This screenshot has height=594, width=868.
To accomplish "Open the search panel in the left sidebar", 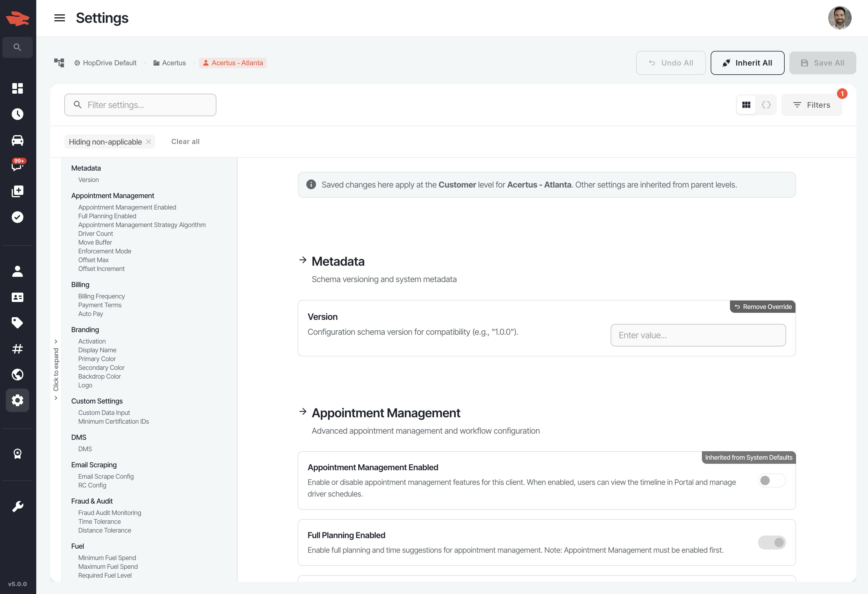I will [17, 47].
